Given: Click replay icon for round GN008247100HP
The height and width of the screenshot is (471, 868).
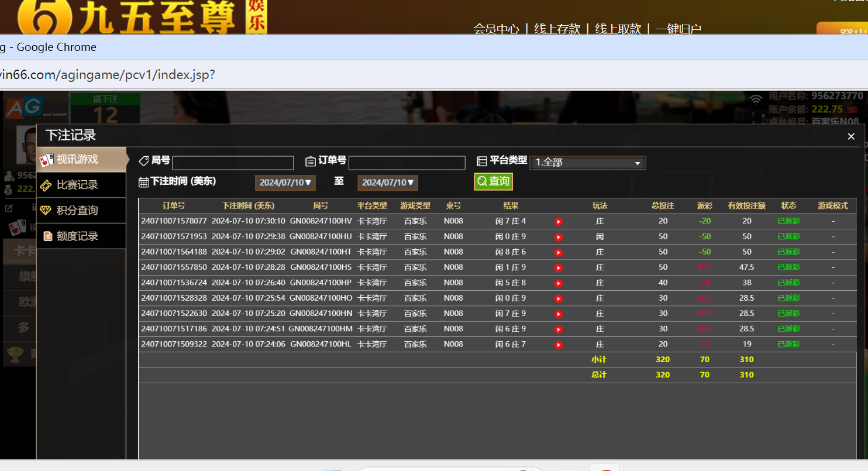Looking at the screenshot, I should tap(558, 283).
